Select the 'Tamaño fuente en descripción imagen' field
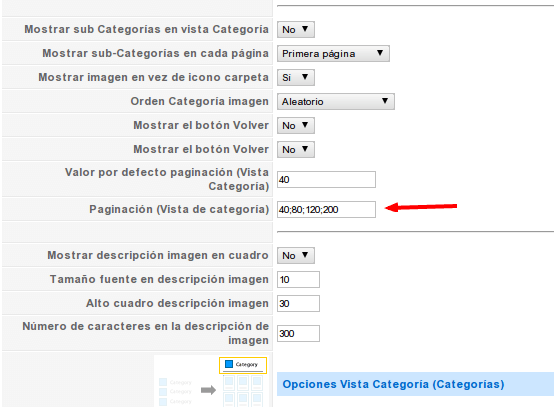Image resolution: width=554 pixels, height=407 pixels. pos(299,280)
